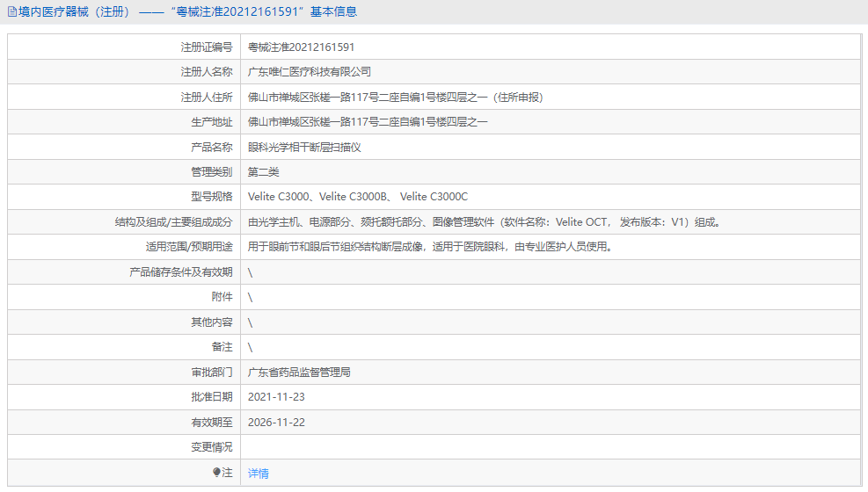Click the bulb icon beside 注 label
Screen dimensions: 868x492
216,472
